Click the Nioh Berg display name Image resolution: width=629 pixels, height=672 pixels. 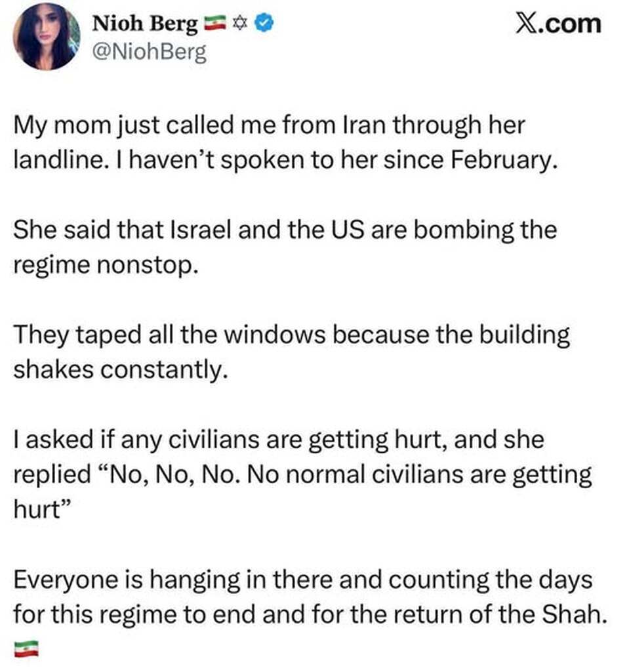click(145, 24)
